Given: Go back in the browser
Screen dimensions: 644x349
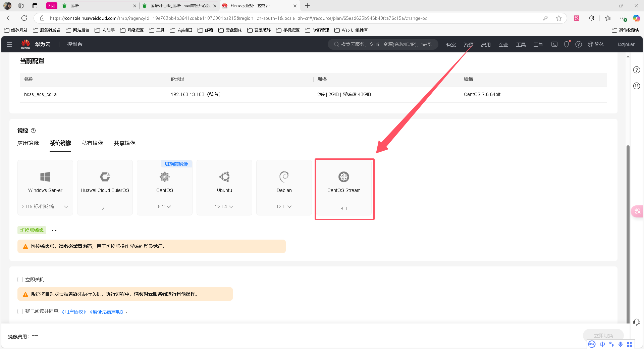Looking at the screenshot, I should click(x=9, y=18).
